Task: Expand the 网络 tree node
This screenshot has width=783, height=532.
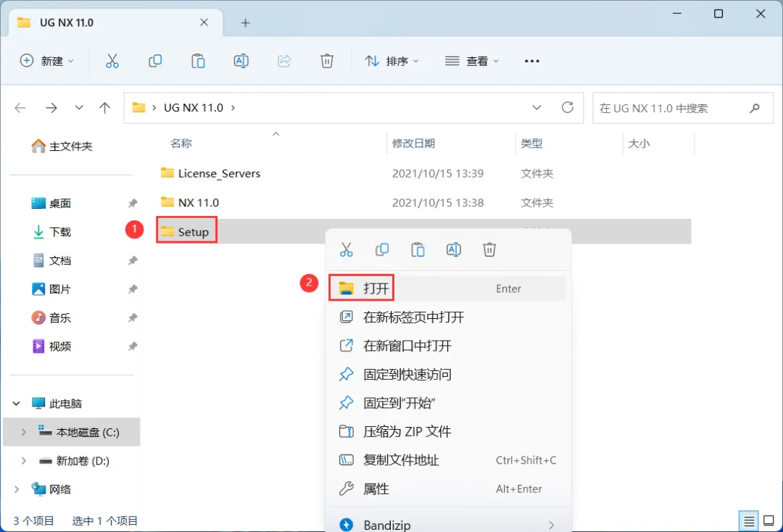Action: click(x=17, y=489)
